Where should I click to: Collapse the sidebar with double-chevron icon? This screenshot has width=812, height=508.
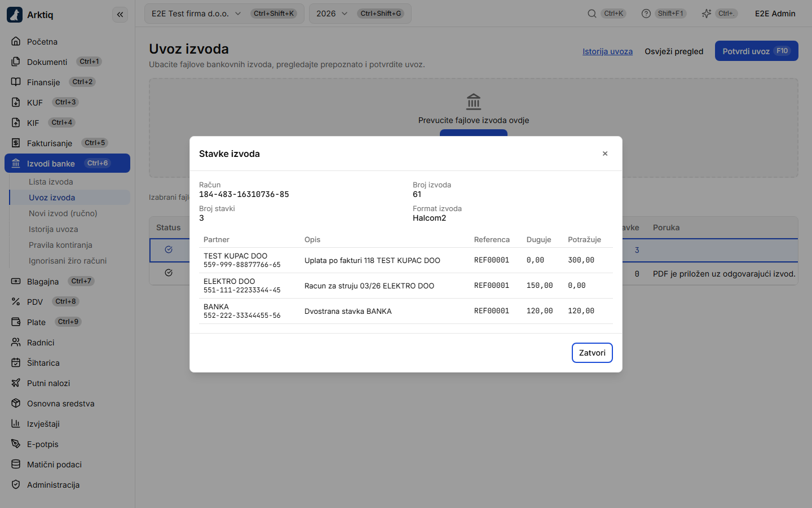coord(120,15)
